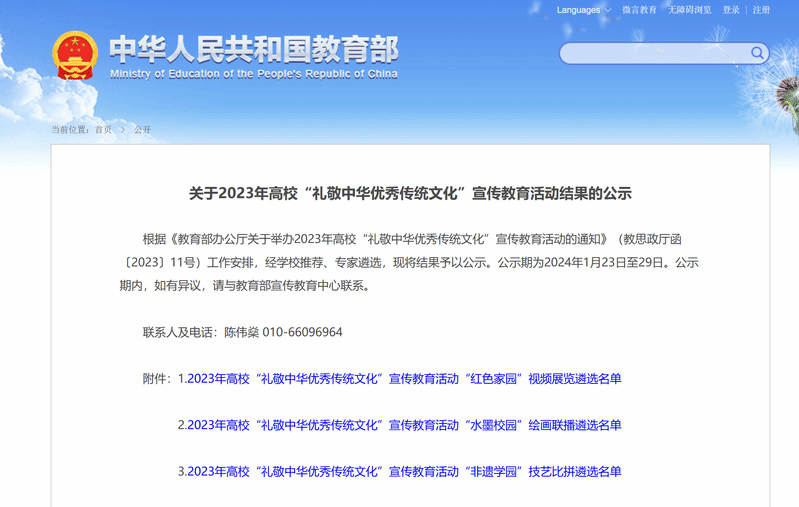799x507 pixels.
Task: Open the Languages menu label
Action: (x=578, y=10)
